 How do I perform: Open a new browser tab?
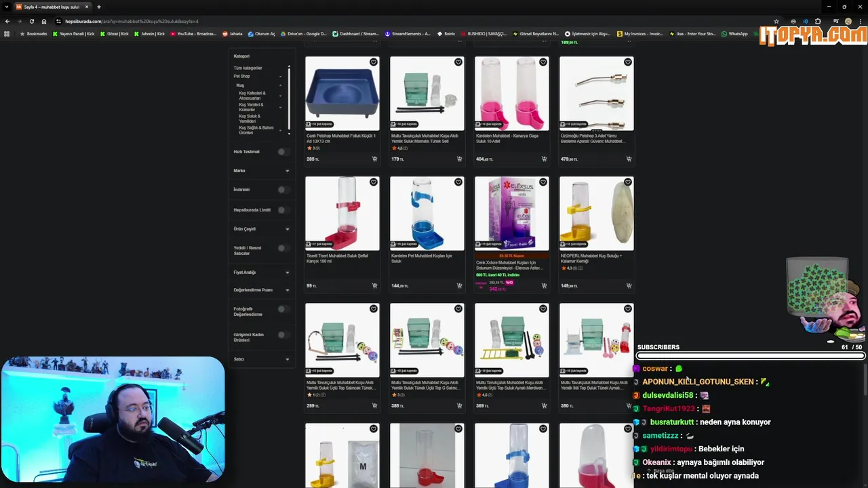[x=99, y=7]
